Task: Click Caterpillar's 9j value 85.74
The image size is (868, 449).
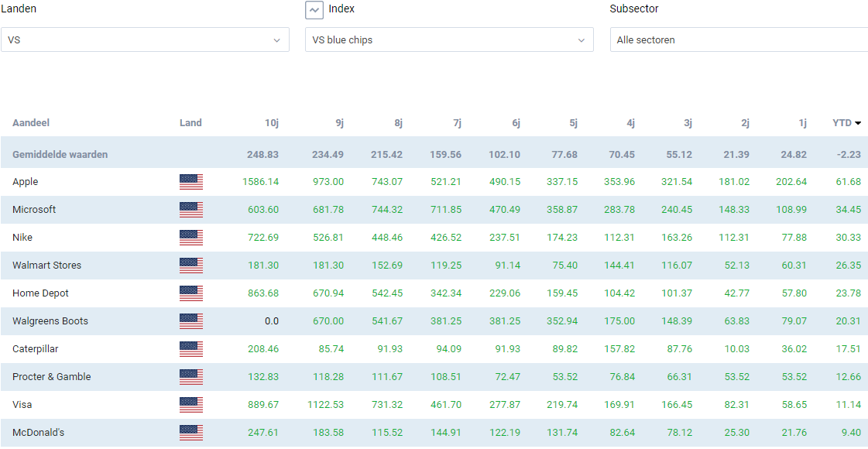Action: pos(331,349)
